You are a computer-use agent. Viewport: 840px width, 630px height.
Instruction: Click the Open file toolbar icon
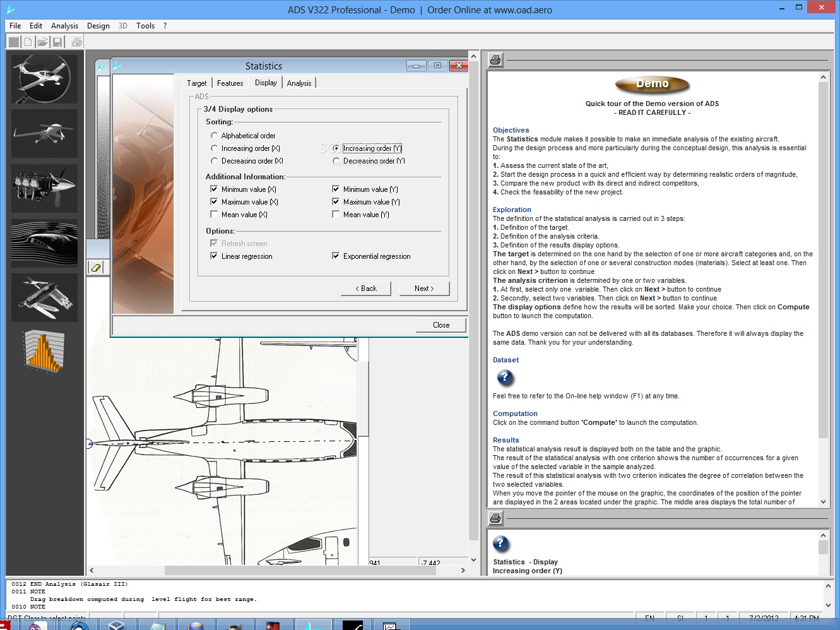point(42,42)
